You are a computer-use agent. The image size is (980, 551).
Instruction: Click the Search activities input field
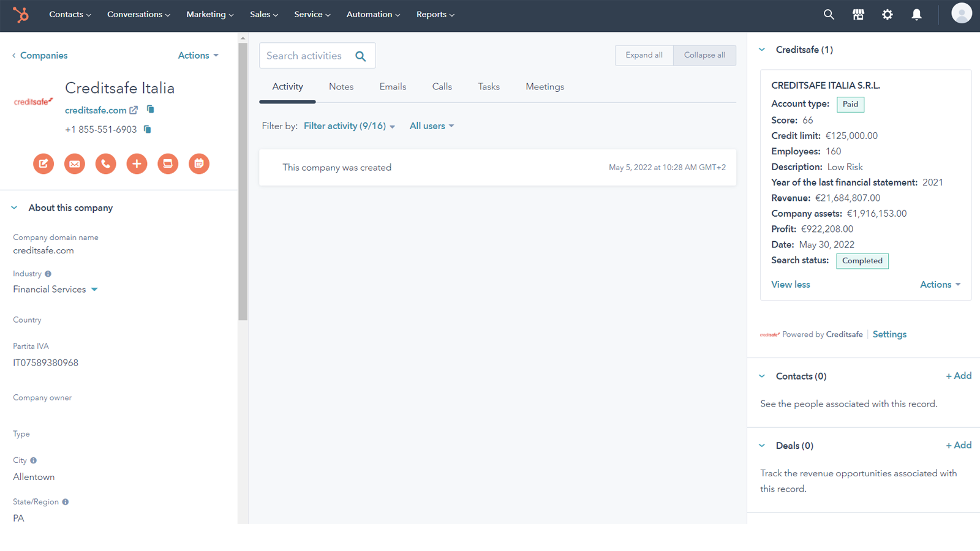(x=306, y=56)
